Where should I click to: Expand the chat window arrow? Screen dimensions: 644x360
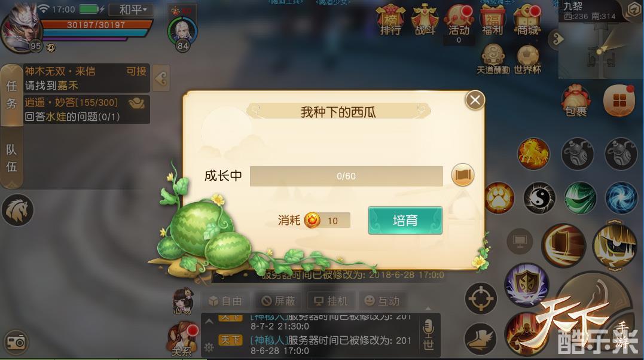coord(209,322)
